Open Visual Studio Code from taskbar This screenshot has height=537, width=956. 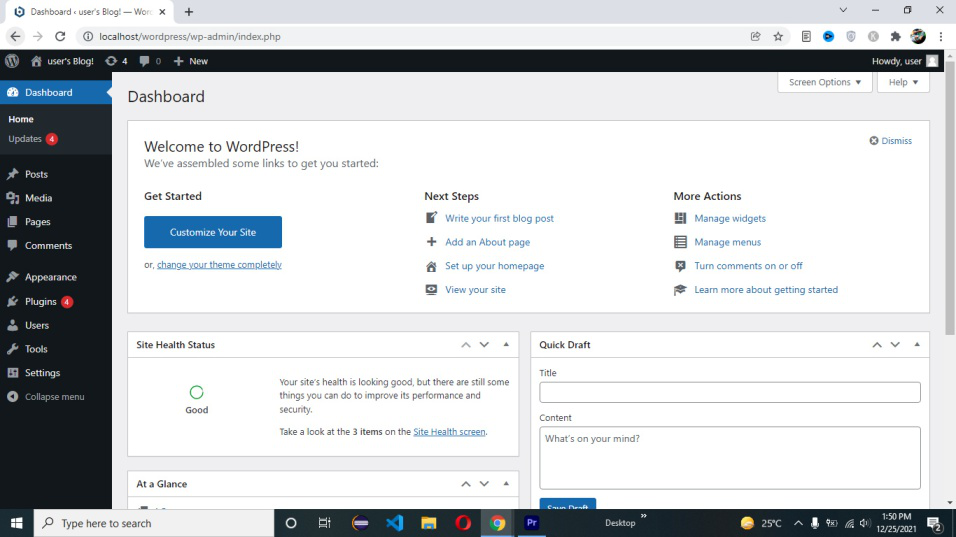coord(394,523)
